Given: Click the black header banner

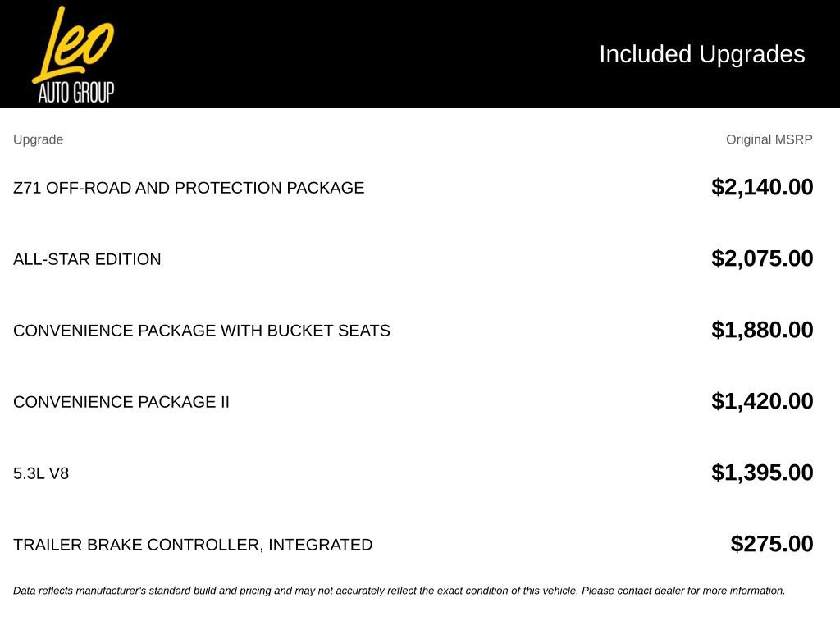Looking at the screenshot, I should 420,54.
